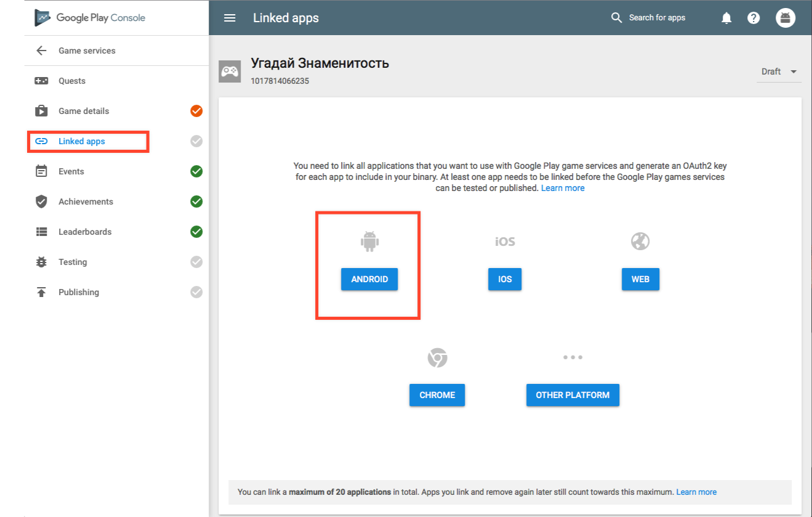
Task: Click the green check beside Events
Action: pyautogui.click(x=196, y=171)
